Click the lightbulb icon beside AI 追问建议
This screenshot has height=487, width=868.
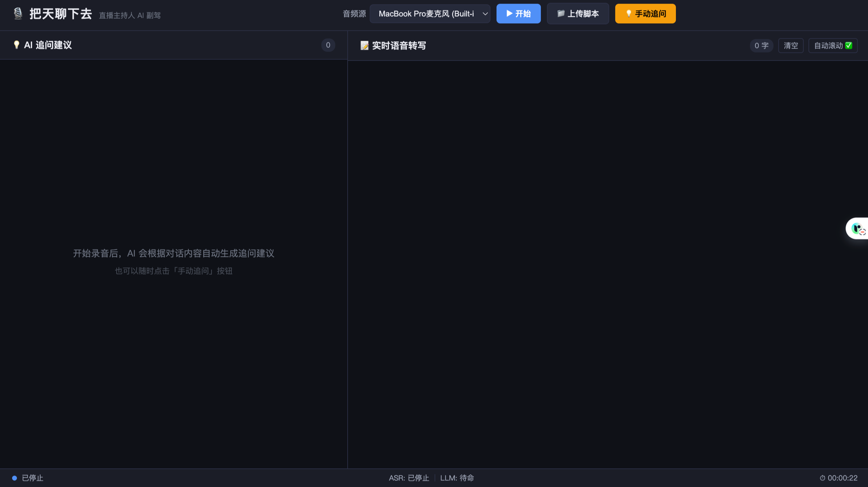click(16, 45)
